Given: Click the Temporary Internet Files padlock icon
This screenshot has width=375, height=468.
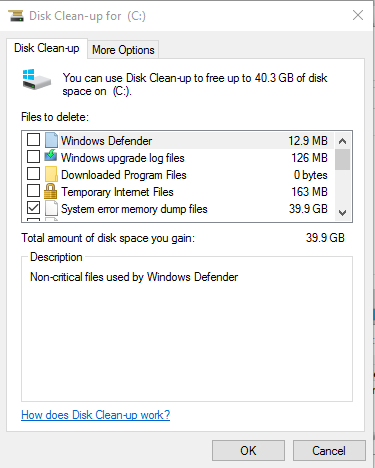Looking at the screenshot, I should click(x=51, y=191).
